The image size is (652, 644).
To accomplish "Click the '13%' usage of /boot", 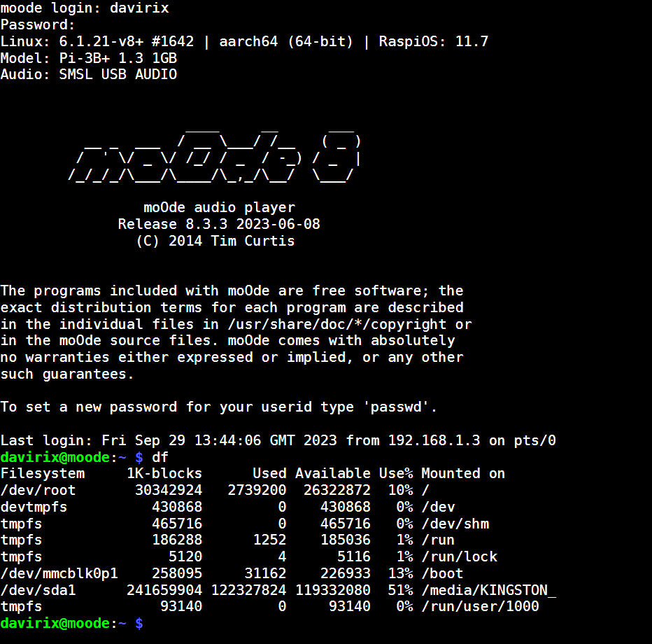I will pos(400,573).
